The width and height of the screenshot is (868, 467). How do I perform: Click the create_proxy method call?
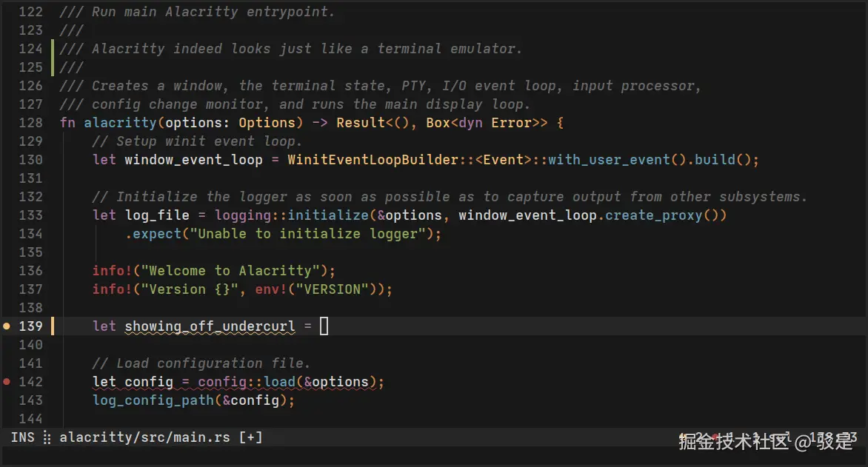653,215
